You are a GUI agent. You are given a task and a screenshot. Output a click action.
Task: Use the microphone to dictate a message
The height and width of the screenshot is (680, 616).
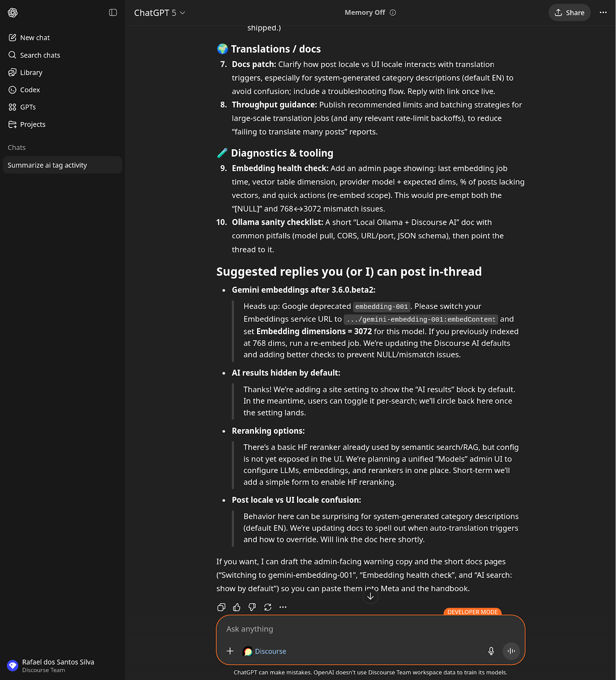pos(491,651)
